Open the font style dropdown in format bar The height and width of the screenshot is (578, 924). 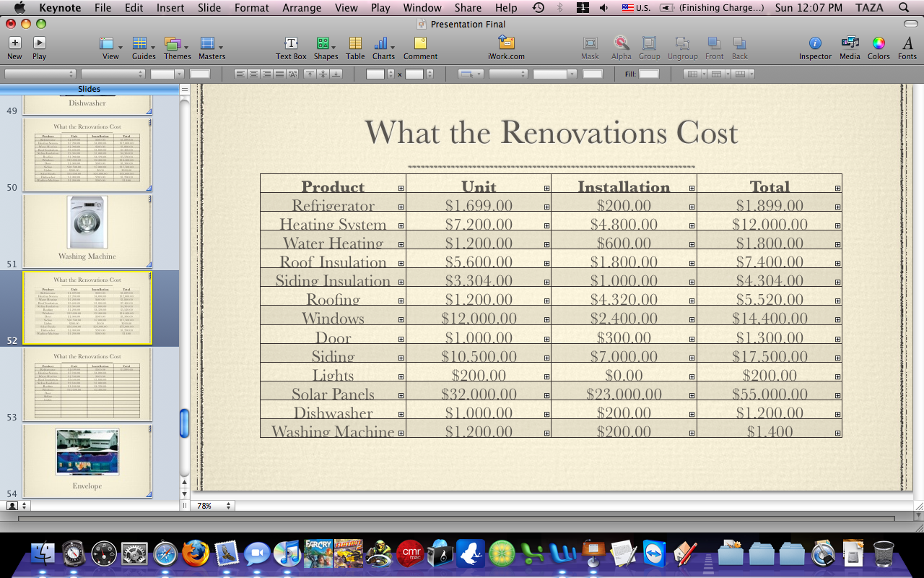pos(114,74)
